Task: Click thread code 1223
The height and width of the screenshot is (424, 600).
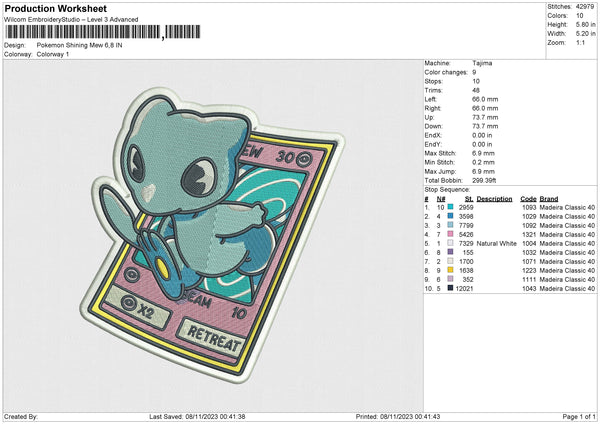Action: coord(529,271)
